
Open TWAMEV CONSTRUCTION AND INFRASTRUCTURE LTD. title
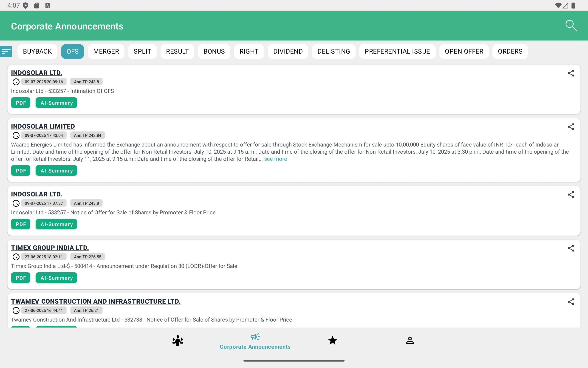96,301
